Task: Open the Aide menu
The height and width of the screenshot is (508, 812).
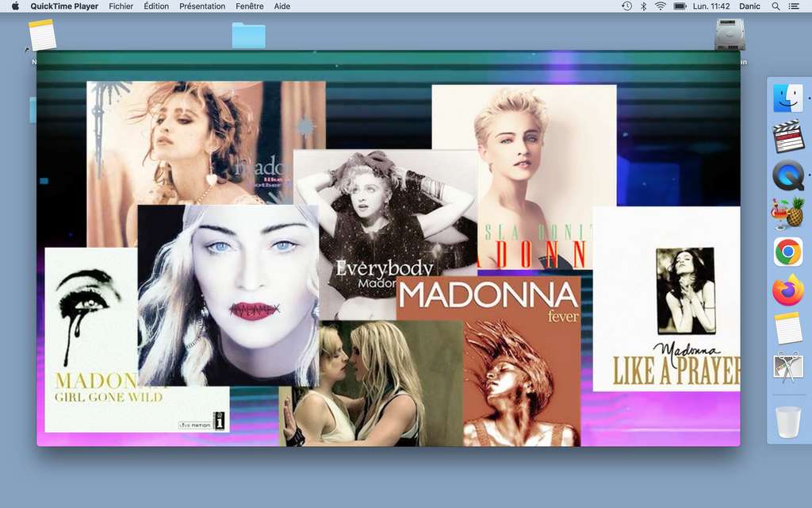Action: click(282, 6)
